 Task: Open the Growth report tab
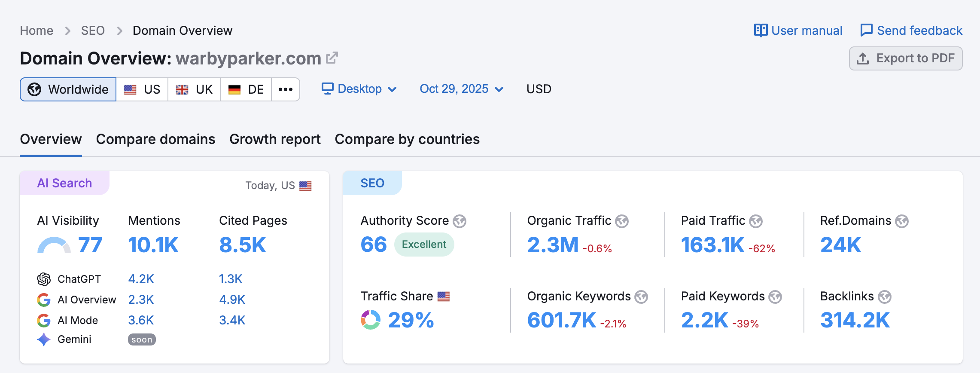(x=275, y=139)
